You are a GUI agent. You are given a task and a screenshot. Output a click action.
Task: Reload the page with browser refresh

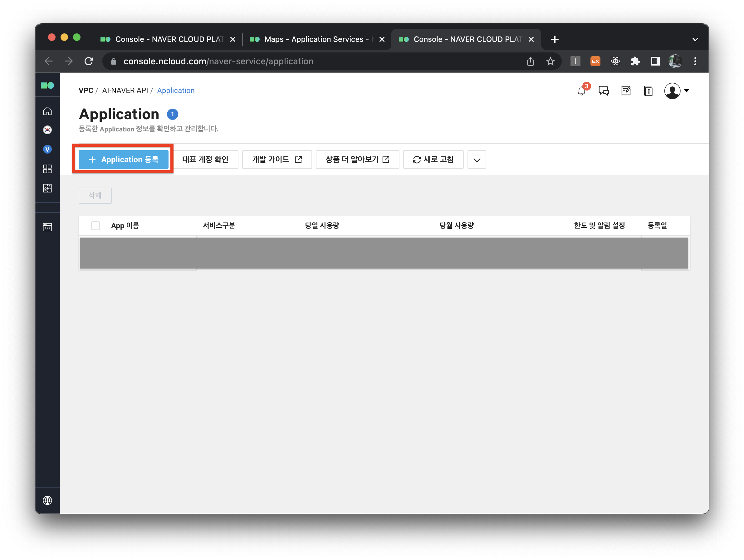click(89, 61)
